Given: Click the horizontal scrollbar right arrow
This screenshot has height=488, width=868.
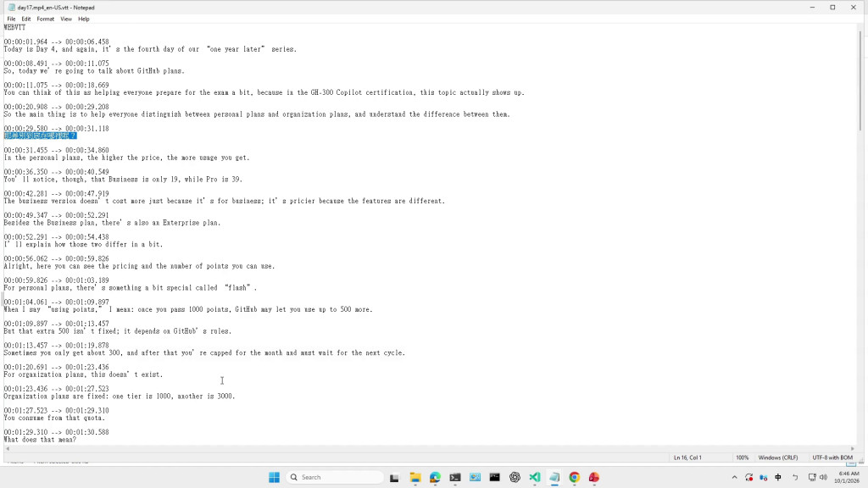Looking at the screenshot, I should [x=853, y=449].
